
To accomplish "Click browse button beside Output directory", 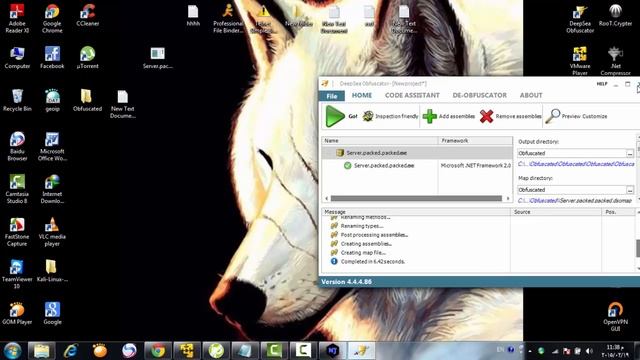I will (630, 153).
